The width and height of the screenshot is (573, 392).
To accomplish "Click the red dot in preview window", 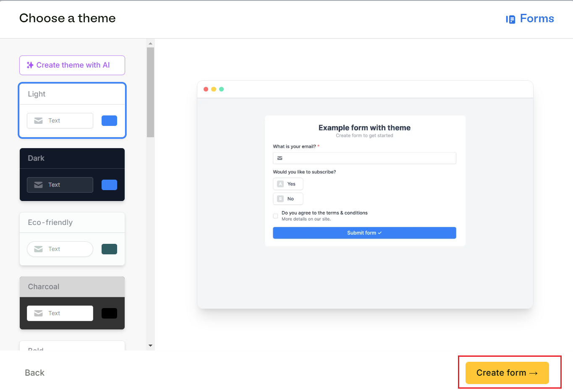I will tap(206, 89).
